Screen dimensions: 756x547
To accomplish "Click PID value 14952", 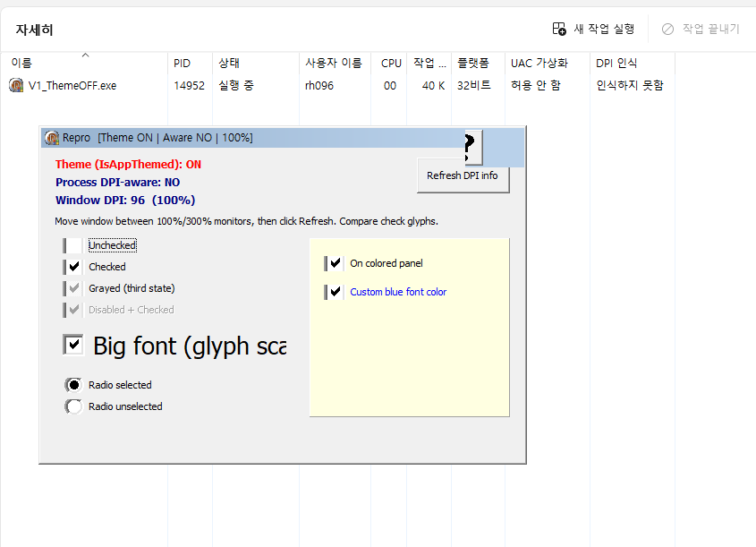I will click(190, 86).
